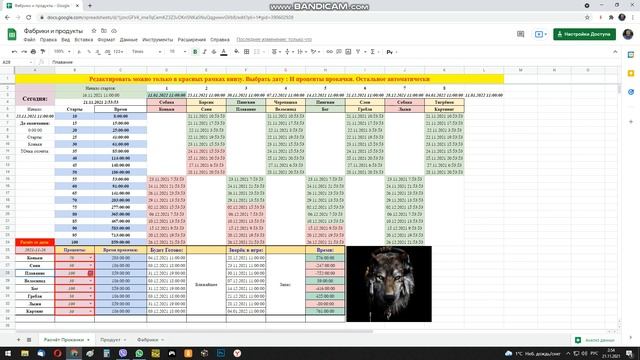Open horizontal align dropdown
Image resolution: width=640 pixels, height=360 pixels.
click(276, 52)
